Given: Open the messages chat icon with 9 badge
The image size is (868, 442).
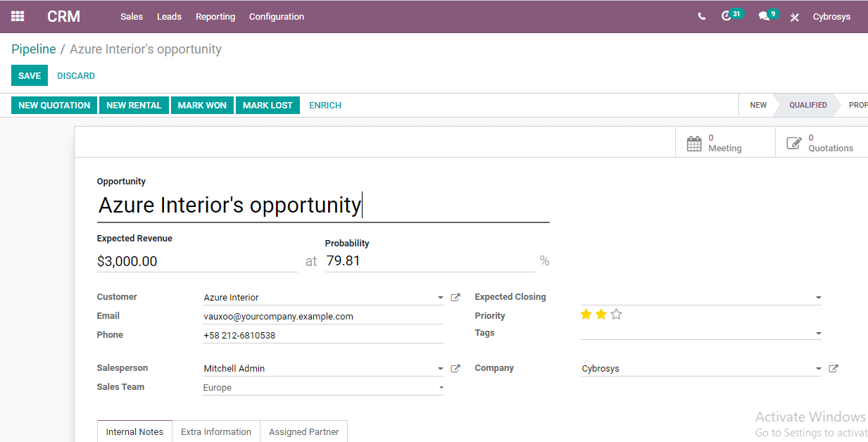Looking at the screenshot, I should pyautogui.click(x=764, y=16).
